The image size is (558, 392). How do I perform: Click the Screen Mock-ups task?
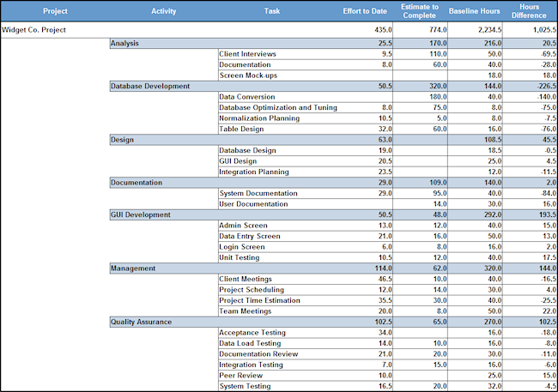coord(248,75)
